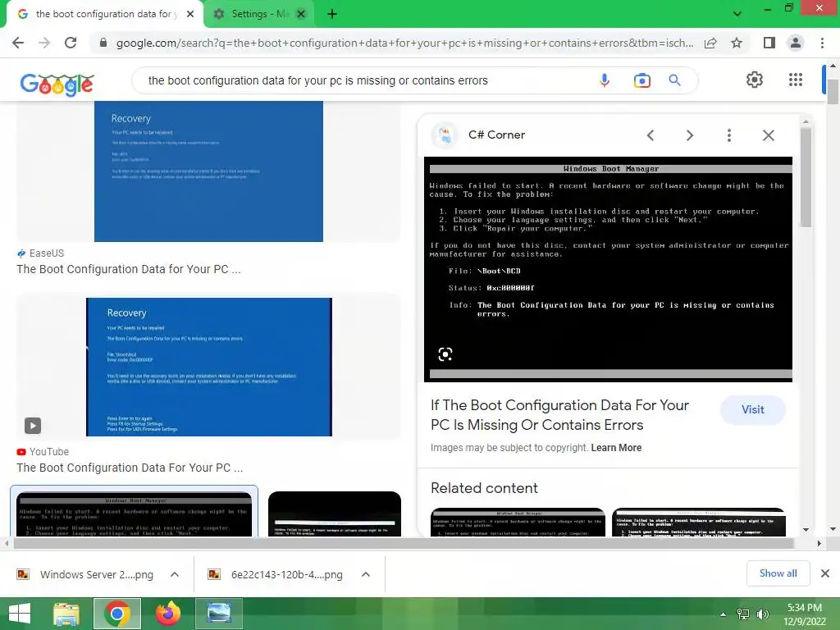Open more options in C# Corner panel
The height and width of the screenshot is (630, 840).
click(x=729, y=135)
